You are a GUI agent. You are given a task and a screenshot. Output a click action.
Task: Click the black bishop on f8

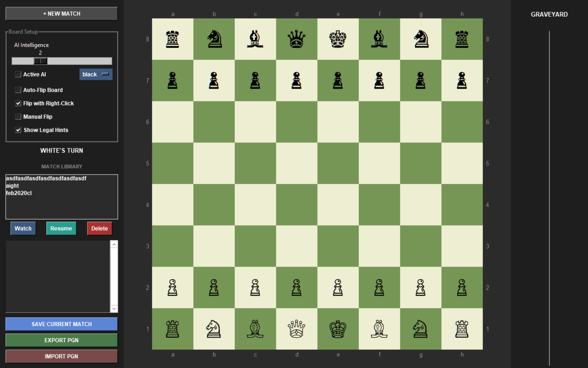[379, 39]
